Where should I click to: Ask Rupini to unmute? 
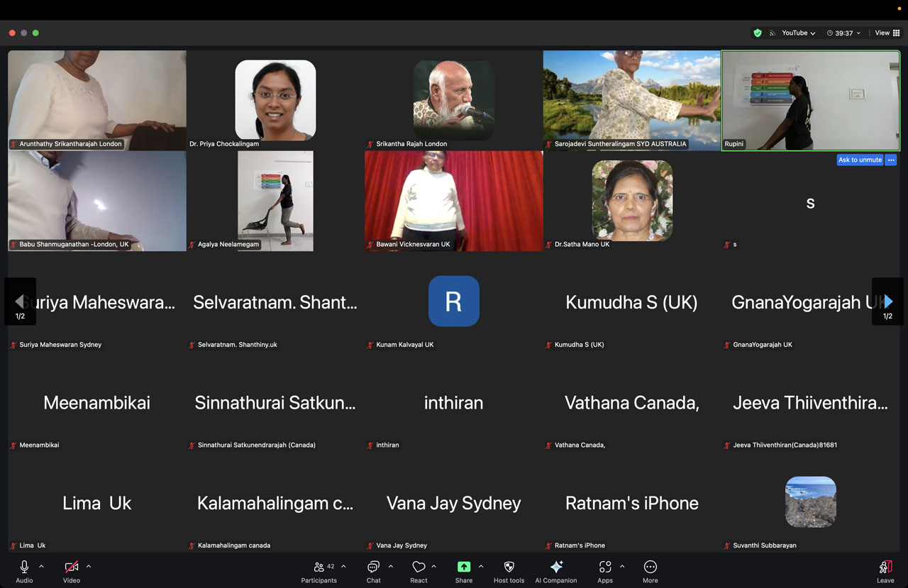[x=860, y=160]
